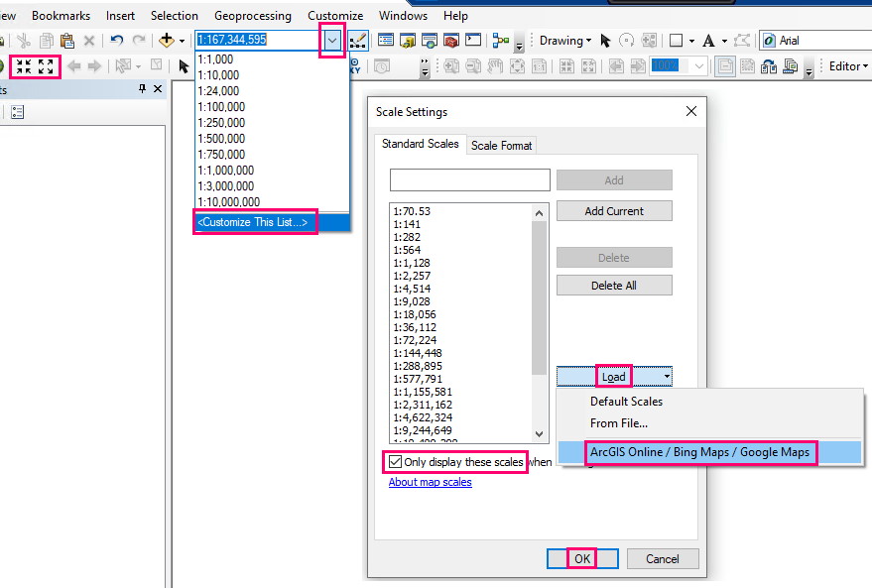This screenshot has height=588, width=872.
Task: Activate the Select Elements arrow tool
Action: (x=184, y=67)
